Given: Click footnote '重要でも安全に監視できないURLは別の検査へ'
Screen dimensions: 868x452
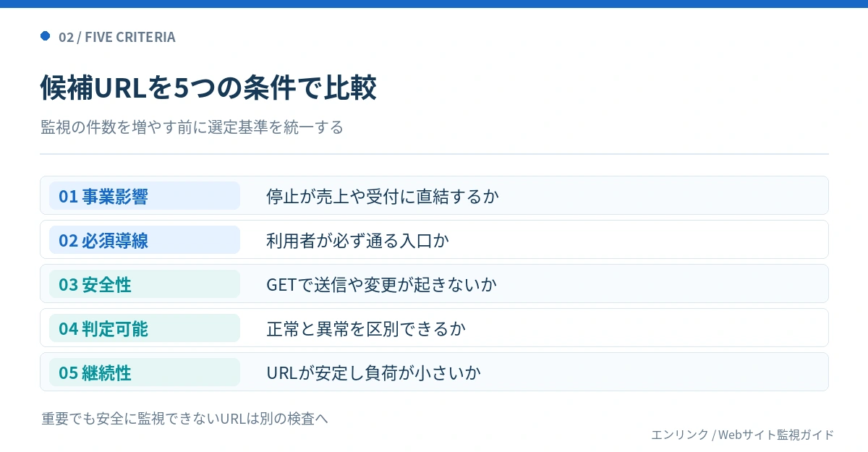Looking at the screenshot, I should (185, 418).
